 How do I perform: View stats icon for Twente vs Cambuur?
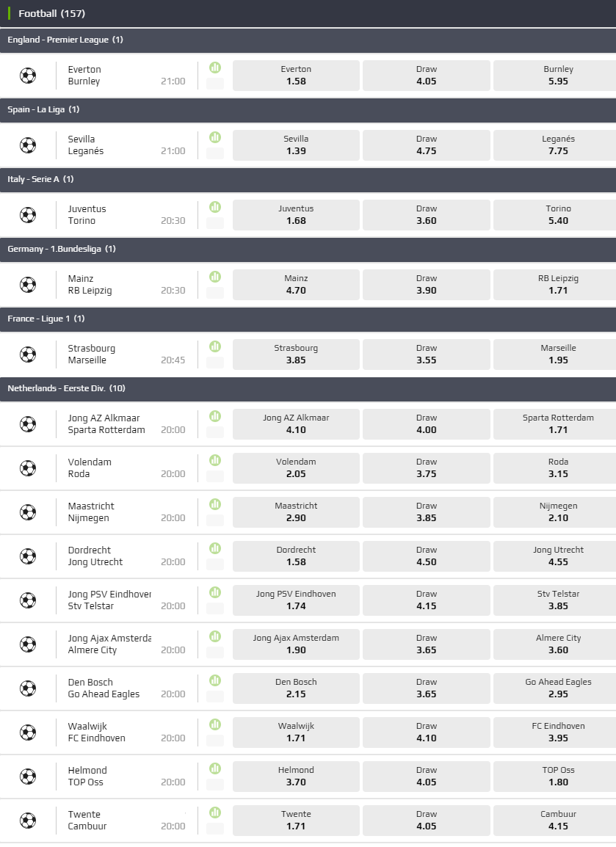[x=215, y=812]
